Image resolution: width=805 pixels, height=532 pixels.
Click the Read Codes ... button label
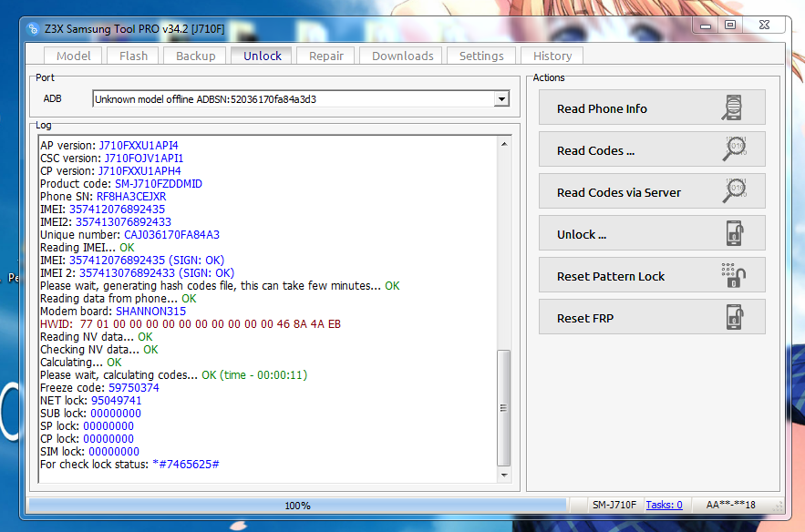(x=595, y=151)
